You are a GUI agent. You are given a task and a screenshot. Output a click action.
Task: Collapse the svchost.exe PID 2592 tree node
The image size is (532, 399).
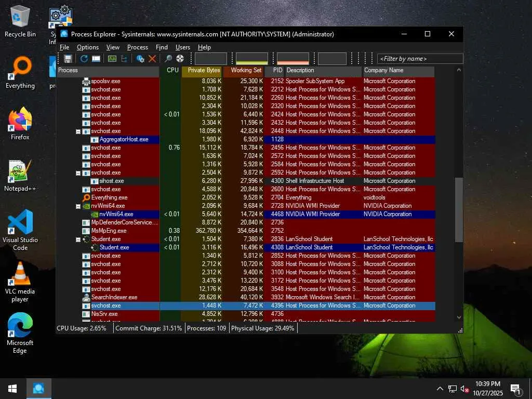tap(78, 173)
